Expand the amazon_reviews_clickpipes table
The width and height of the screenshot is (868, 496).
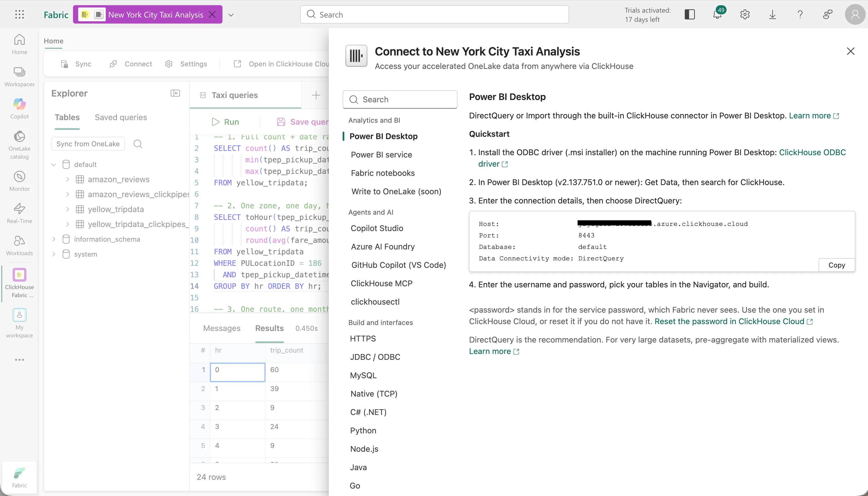tap(68, 195)
